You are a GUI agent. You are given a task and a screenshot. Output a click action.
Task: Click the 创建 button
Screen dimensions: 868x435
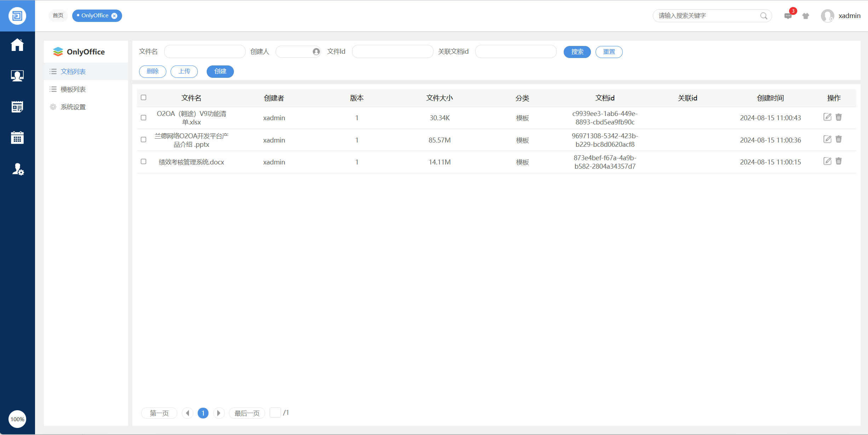click(x=220, y=71)
